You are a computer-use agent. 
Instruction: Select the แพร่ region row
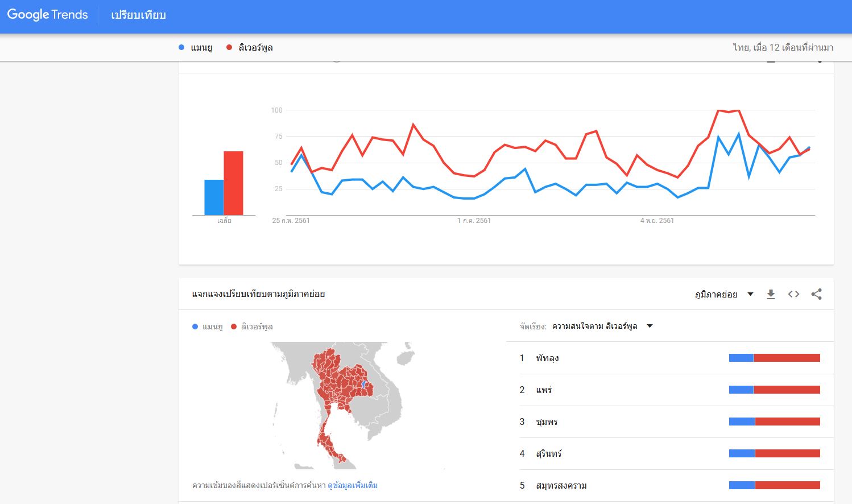click(x=676, y=390)
